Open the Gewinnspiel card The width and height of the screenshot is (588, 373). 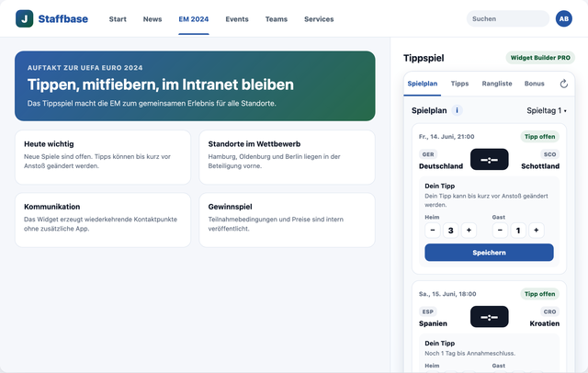pyautogui.click(x=287, y=220)
